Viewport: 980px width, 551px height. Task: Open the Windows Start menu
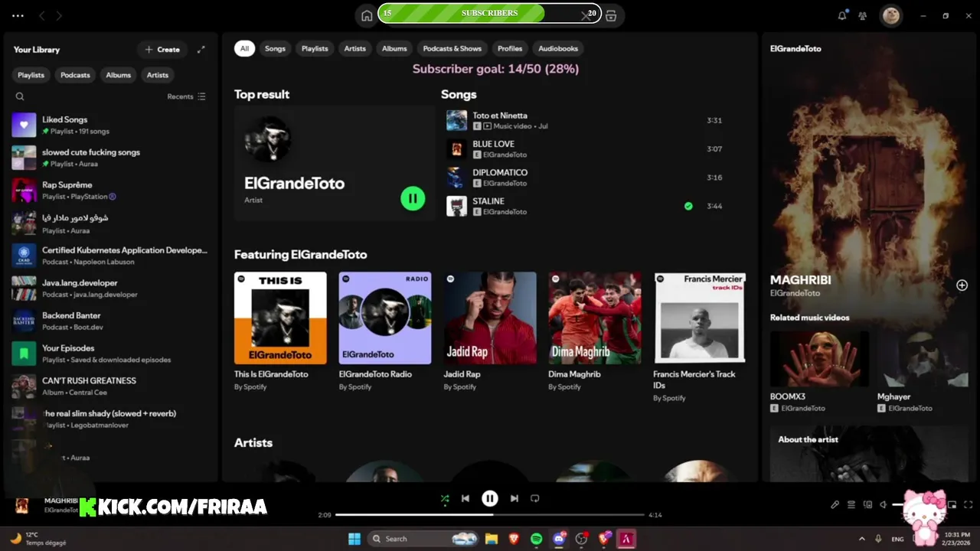pyautogui.click(x=354, y=539)
